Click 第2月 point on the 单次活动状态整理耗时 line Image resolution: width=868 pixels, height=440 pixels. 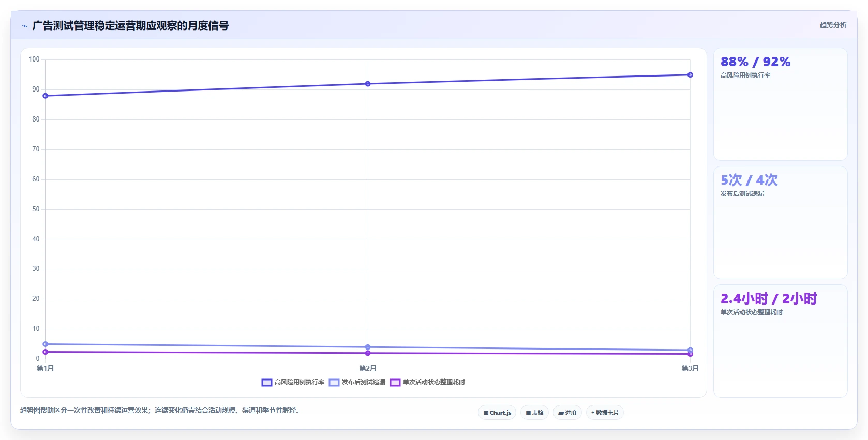click(x=368, y=353)
